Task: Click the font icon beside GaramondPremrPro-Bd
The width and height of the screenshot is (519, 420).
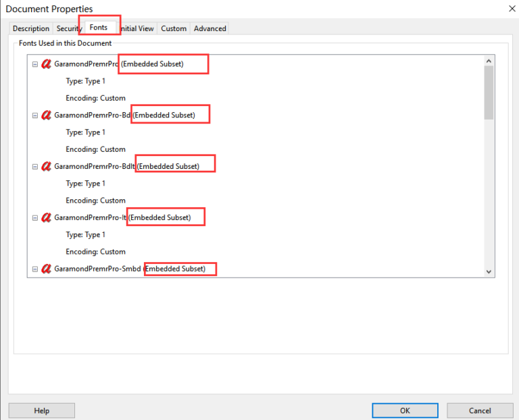Action: click(x=46, y=115)
